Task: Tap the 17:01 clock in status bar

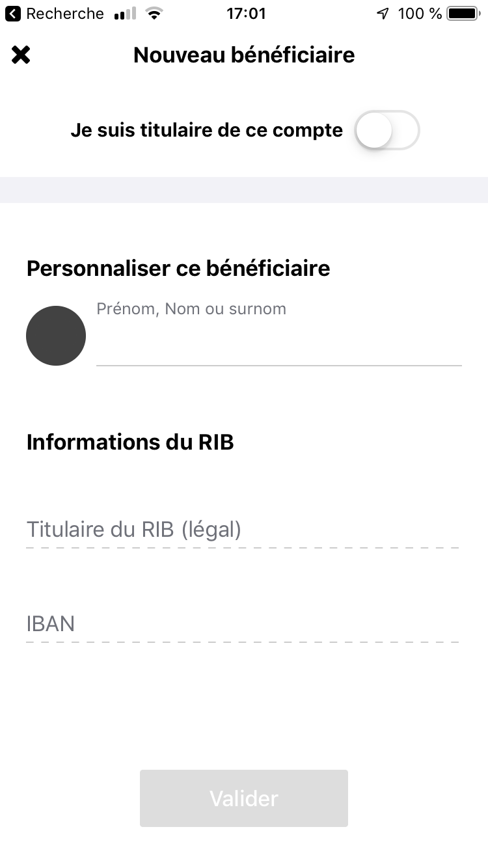Action: 246,14
